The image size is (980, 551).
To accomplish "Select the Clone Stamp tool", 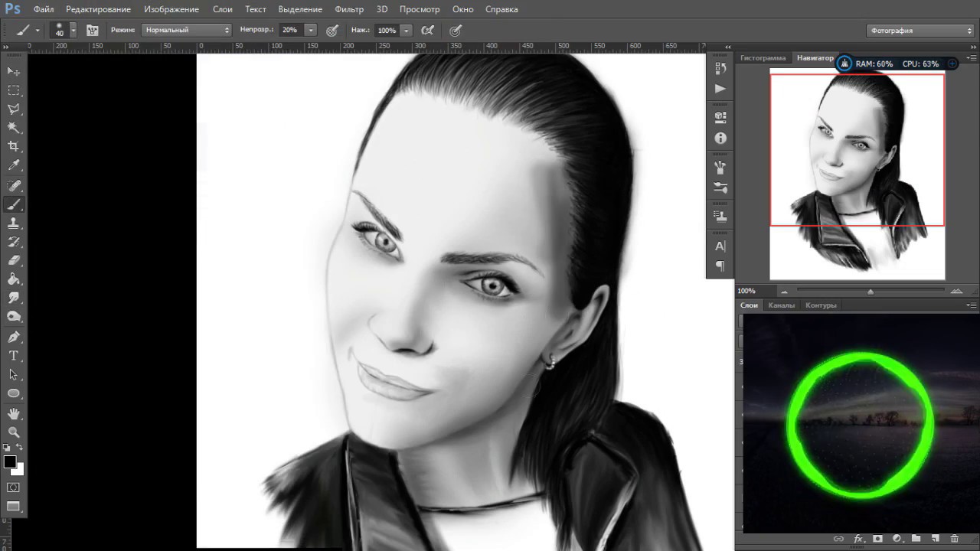I will pos(14,223).
